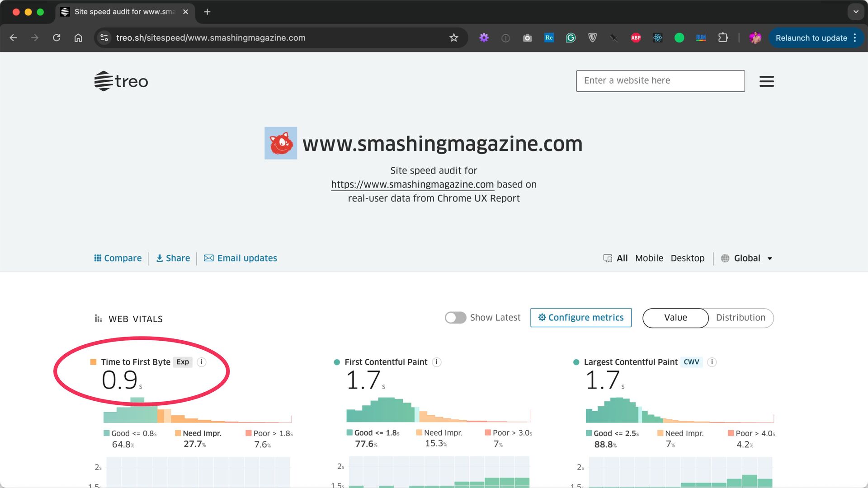The image size is (868, 488).
Task: Open the https://www.smashingmagazine.com link
Action: (x=412, y=184)
